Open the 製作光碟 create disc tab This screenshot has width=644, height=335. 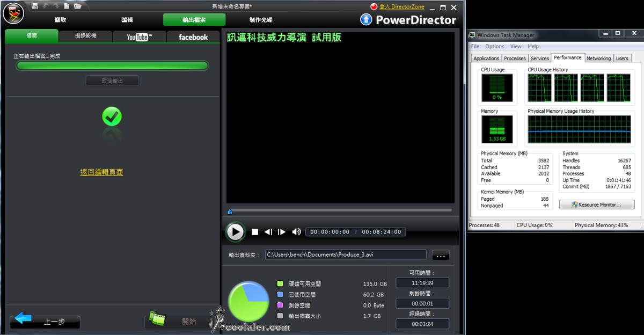click(261, 20)
